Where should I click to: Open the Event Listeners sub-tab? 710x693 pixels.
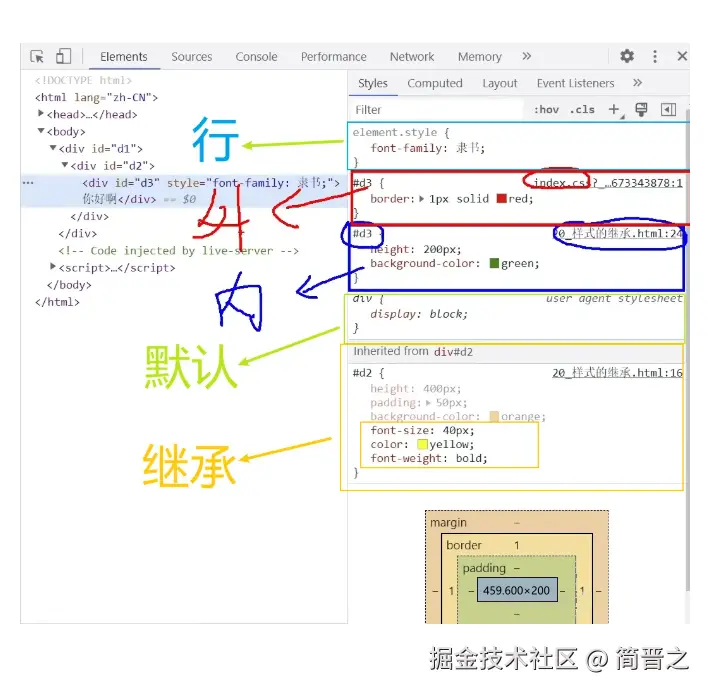pyautogui.click(x=576, y=83)
